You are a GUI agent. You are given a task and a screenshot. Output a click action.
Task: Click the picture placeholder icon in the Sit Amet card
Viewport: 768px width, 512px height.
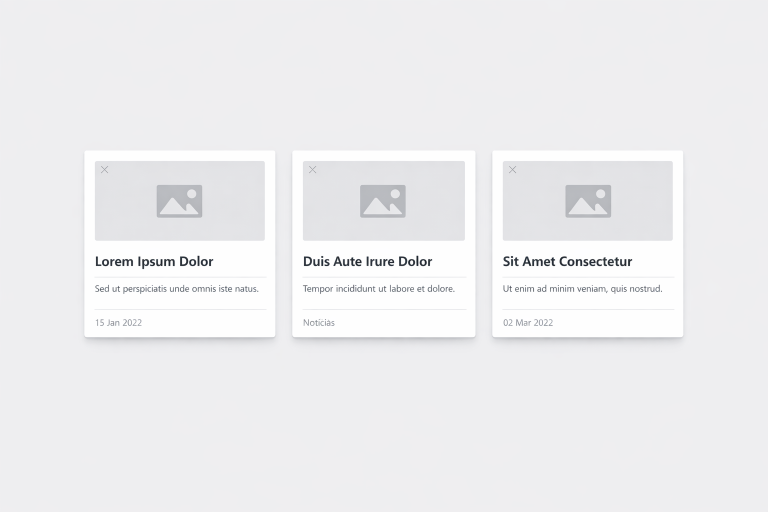coord(588,201)
